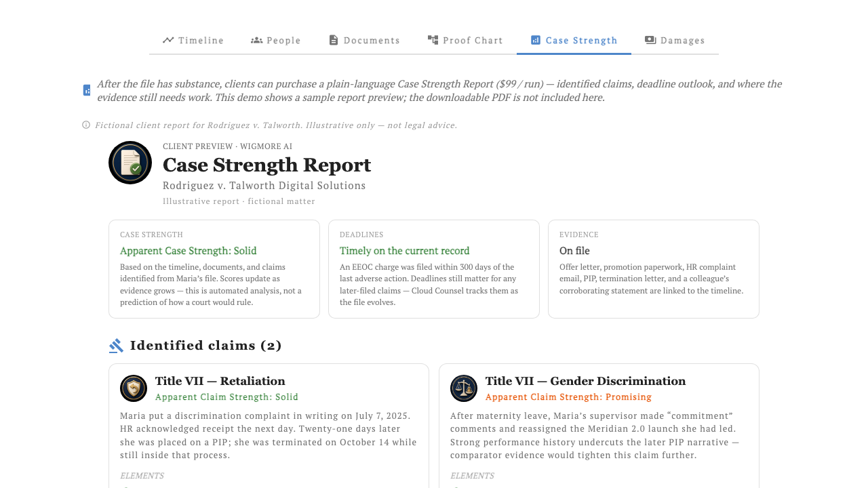Click the People tab group icon
This screenshot has width=868, height=488.
(256, 40)
